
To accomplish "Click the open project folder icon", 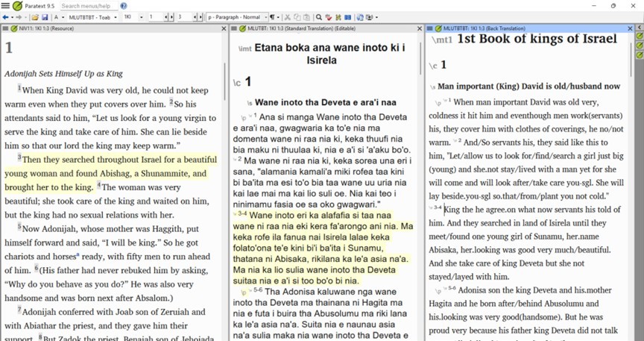I will pos(35,17).
